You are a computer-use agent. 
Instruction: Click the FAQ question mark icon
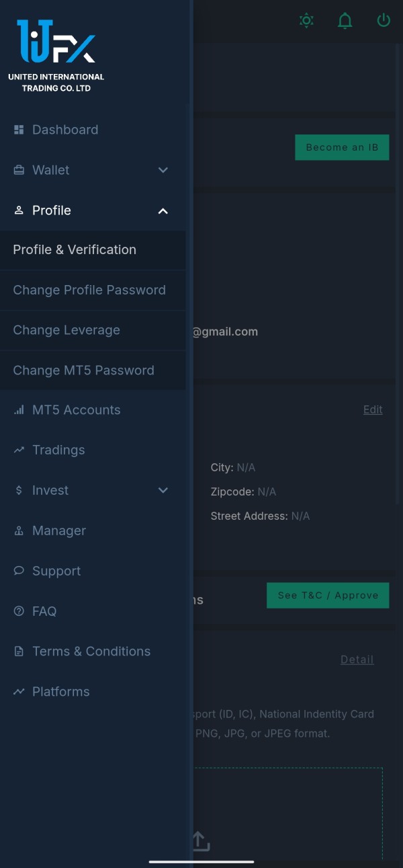19,611
